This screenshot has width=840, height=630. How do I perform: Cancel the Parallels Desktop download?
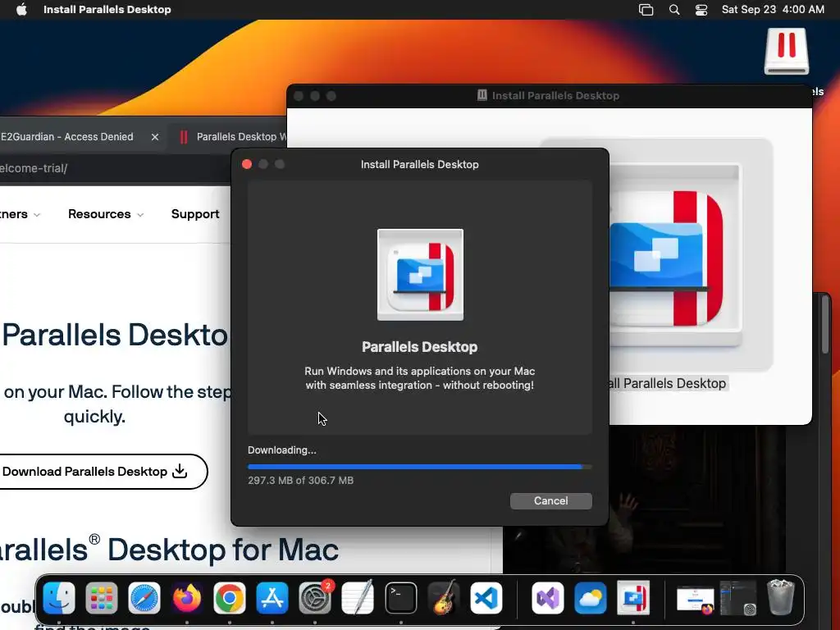[550, 501]
